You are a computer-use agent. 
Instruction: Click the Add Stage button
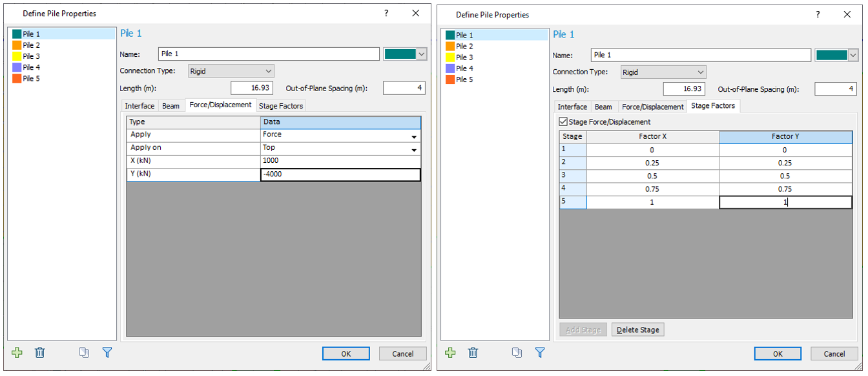(x=583, y=329)
